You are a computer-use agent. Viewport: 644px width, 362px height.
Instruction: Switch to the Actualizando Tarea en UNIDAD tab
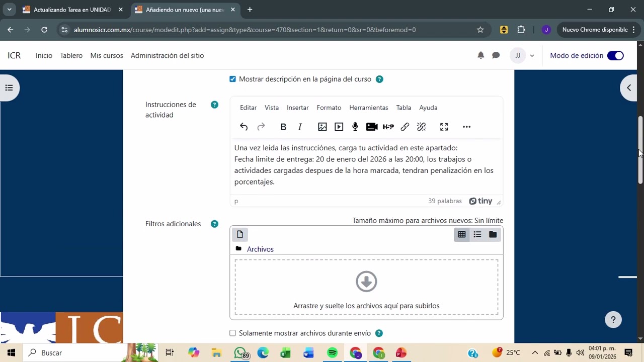(x=72, y=10)
